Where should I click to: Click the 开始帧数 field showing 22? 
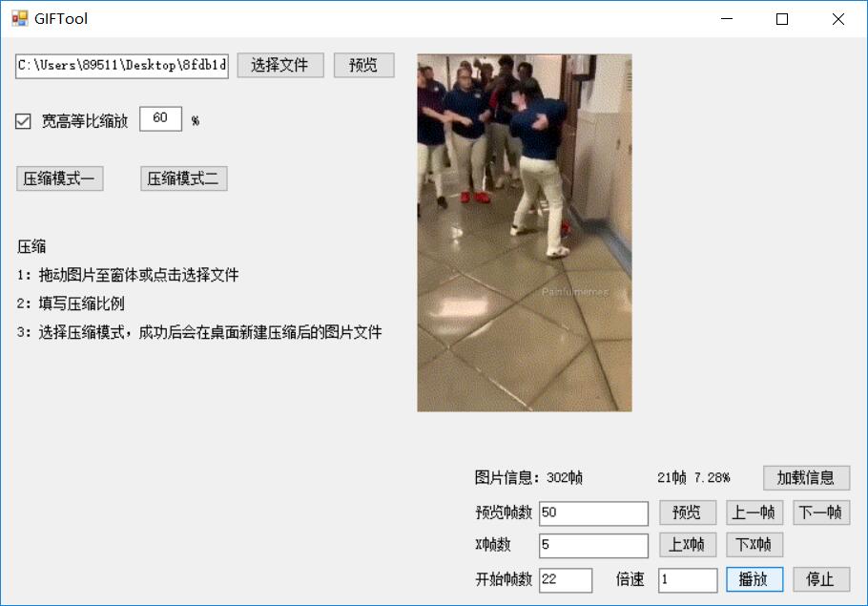pyautogui.click(x=566, y=580)
